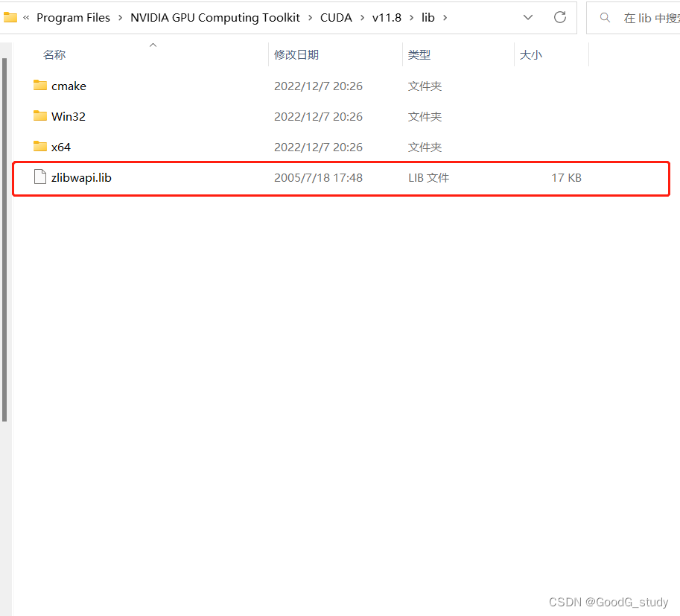Expand the v11.8 breadcrumb arrow
680x616 pixels.
(410, 17)
